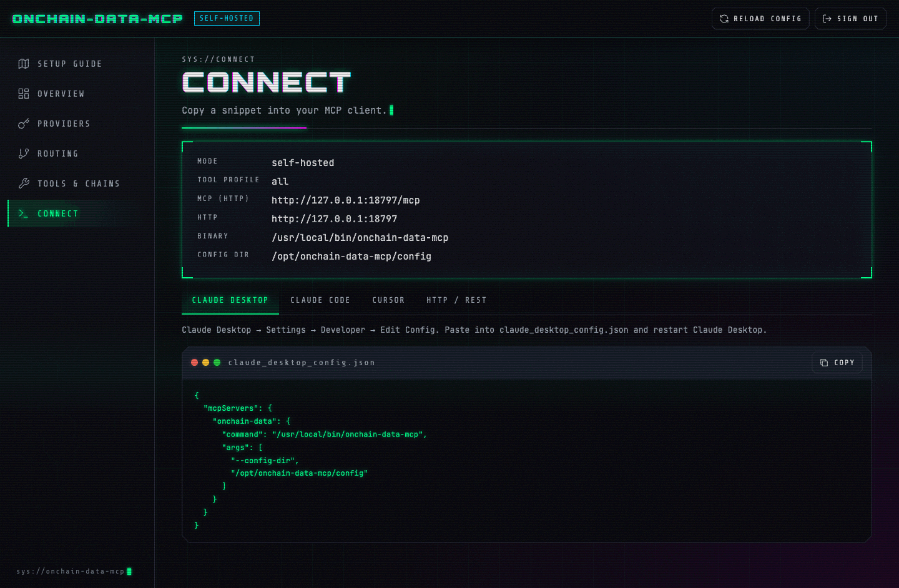The image size is (899, 588).
Task: Click the "command" line in the snippet
Action: click(325, 434)
